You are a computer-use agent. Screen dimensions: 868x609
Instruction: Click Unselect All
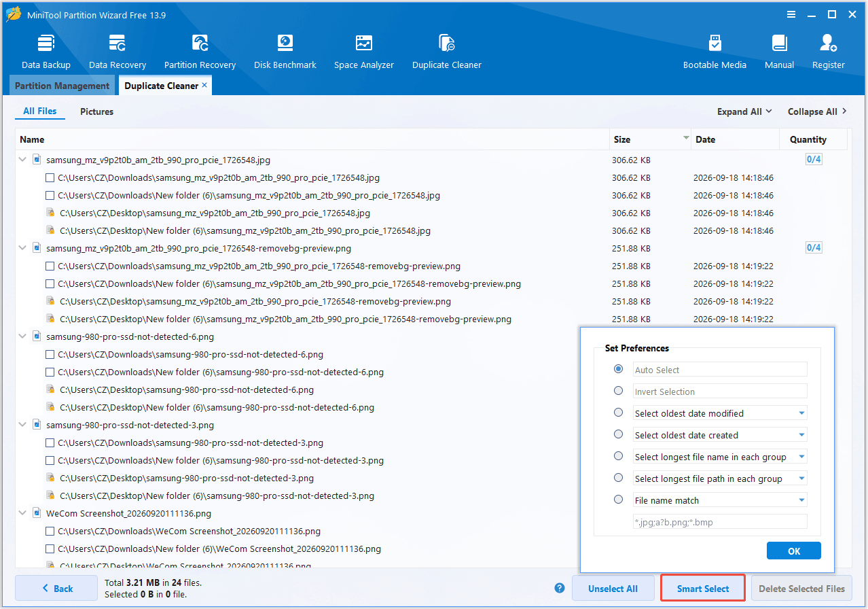tap(613, 589)
